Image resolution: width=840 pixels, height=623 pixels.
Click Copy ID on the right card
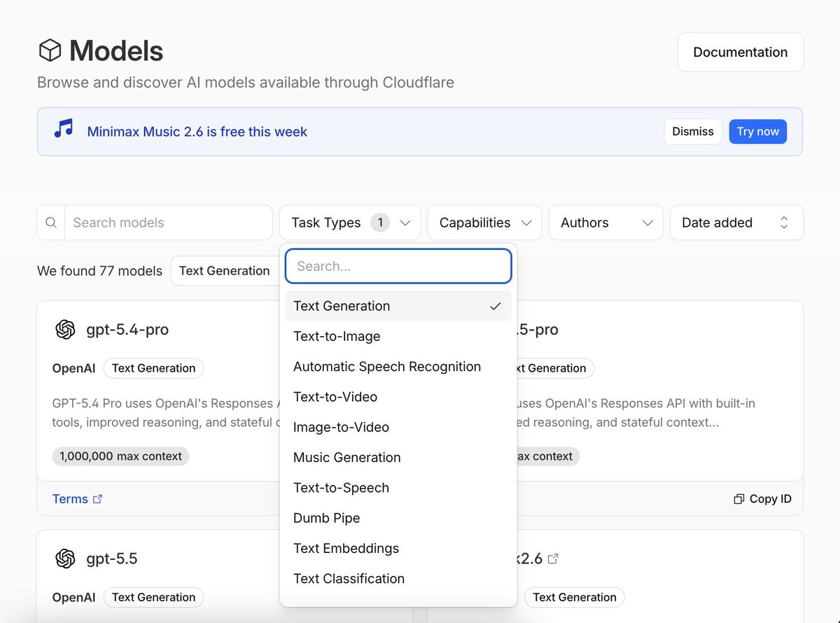(x=762, y=499)
